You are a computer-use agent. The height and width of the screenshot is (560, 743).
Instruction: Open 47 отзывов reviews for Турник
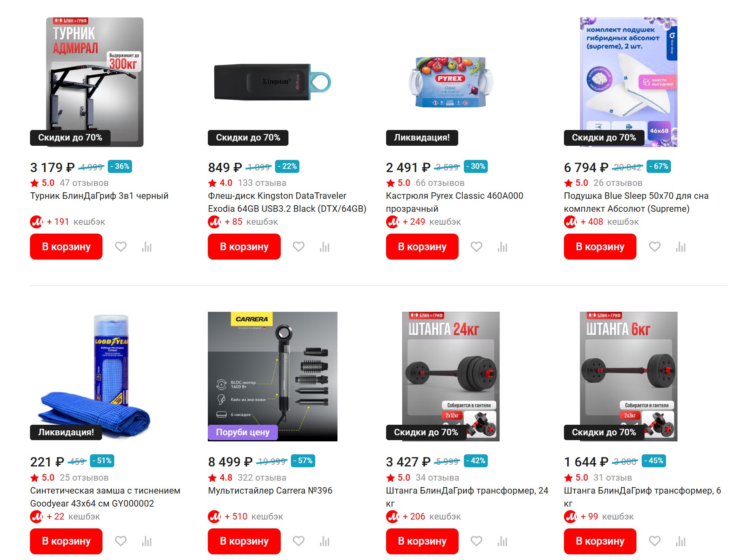84,183
